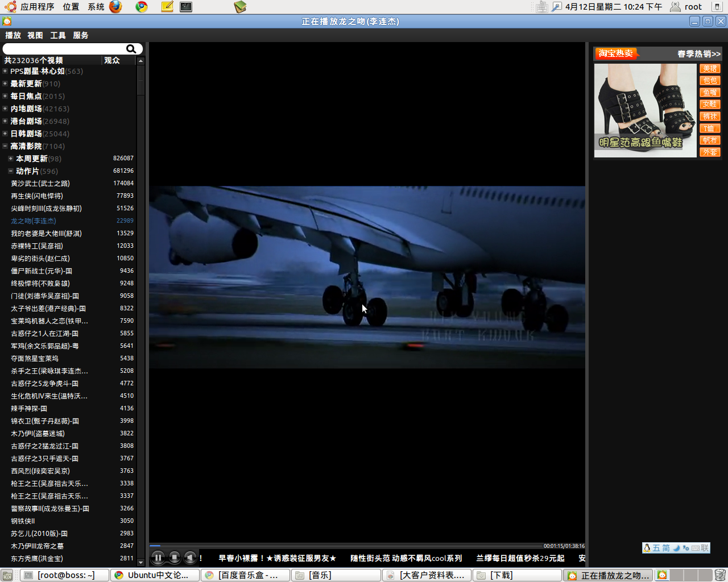
Task: Click the keyboard indicator in tray
Action: tap(541, 7)
